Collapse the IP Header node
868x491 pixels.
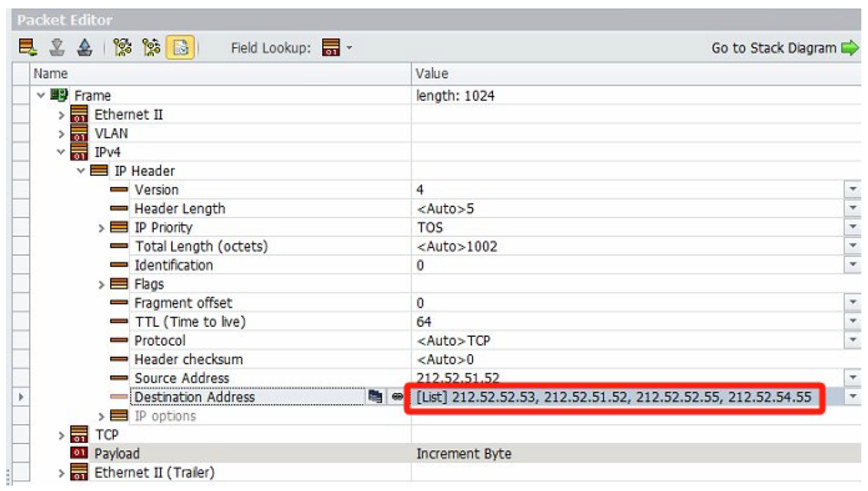81,171
